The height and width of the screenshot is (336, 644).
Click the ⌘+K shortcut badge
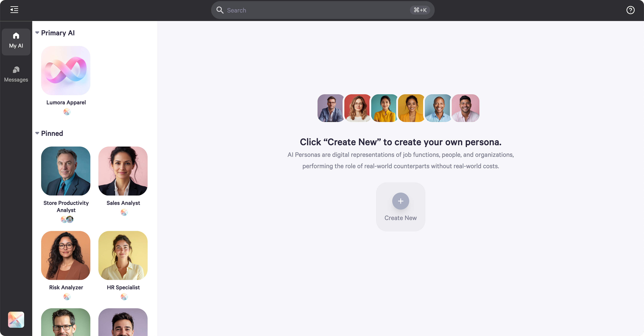420,10
